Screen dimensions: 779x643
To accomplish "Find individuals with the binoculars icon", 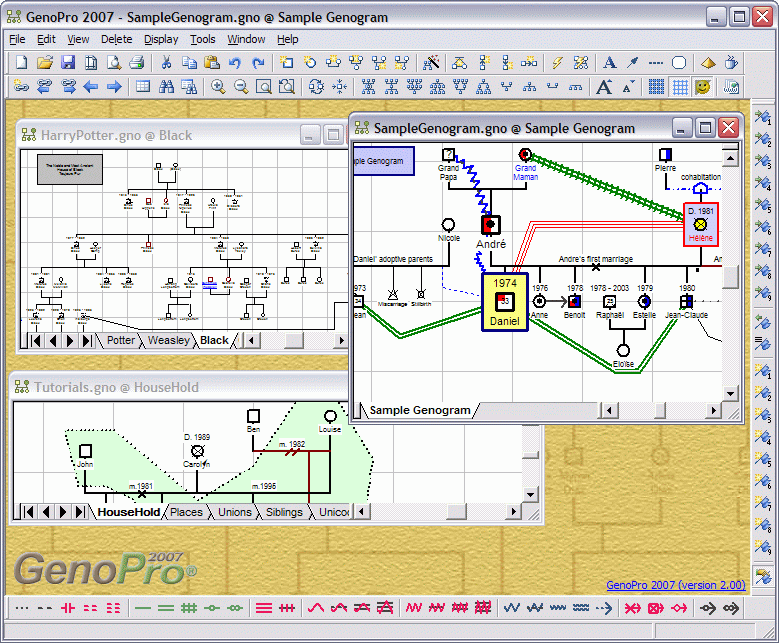I will pyautogui.click(x=166, y=87).
